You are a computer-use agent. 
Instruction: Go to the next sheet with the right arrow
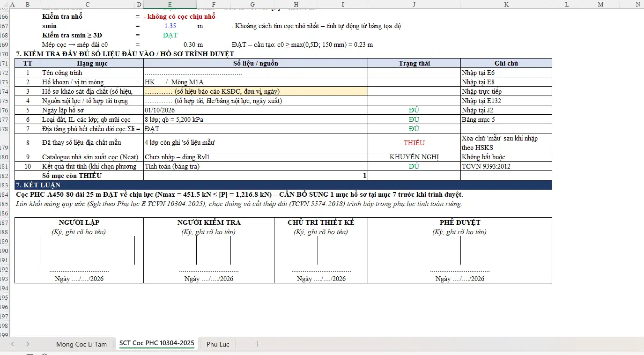tap(28, 344)
